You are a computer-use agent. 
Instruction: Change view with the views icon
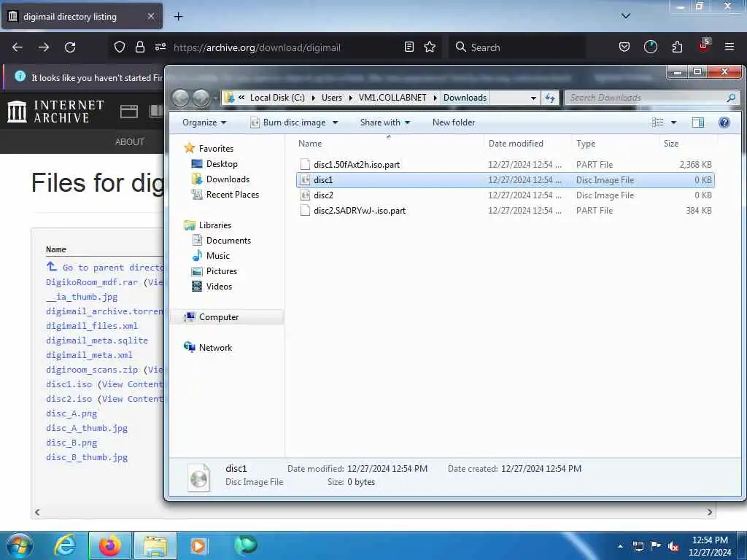coord(657,122)
